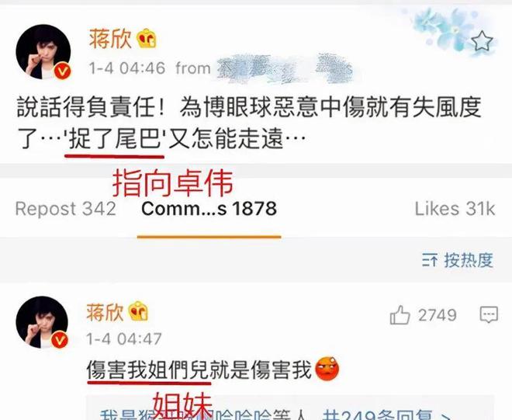The height and width of the screenshot is (420, 512).
Task: Tap verified V badge on top avatar
Action: click(x=62, y=71)
